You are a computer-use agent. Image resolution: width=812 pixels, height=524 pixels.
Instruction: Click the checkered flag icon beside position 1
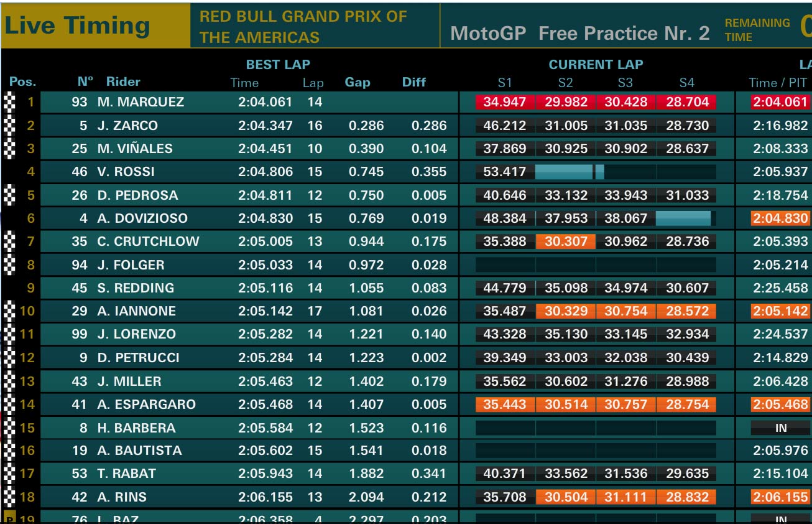9,102
